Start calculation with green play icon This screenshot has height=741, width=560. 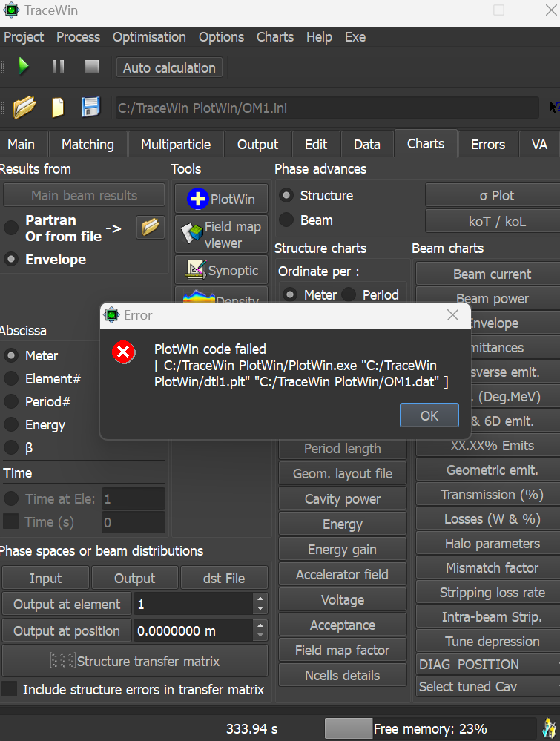pos(24,66)
